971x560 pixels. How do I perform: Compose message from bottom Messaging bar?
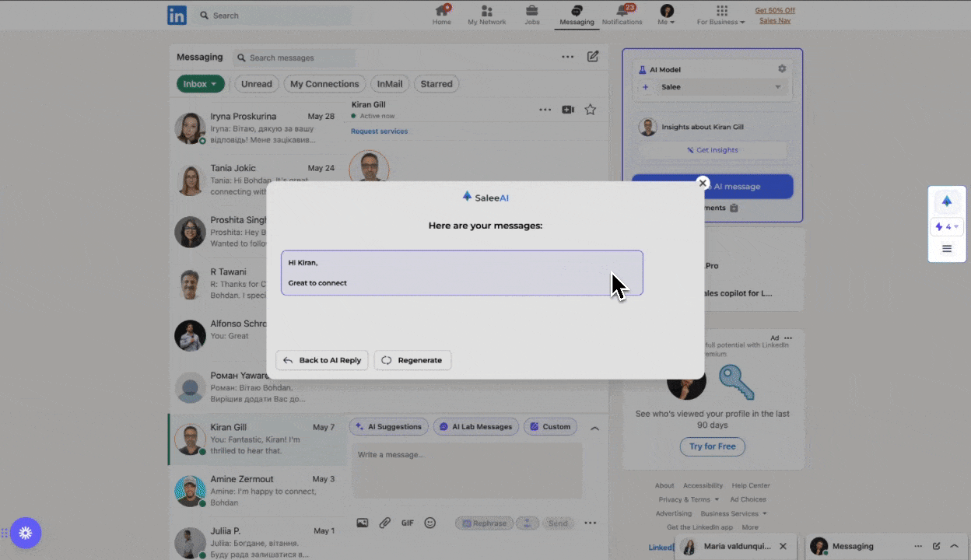[936, 546]
